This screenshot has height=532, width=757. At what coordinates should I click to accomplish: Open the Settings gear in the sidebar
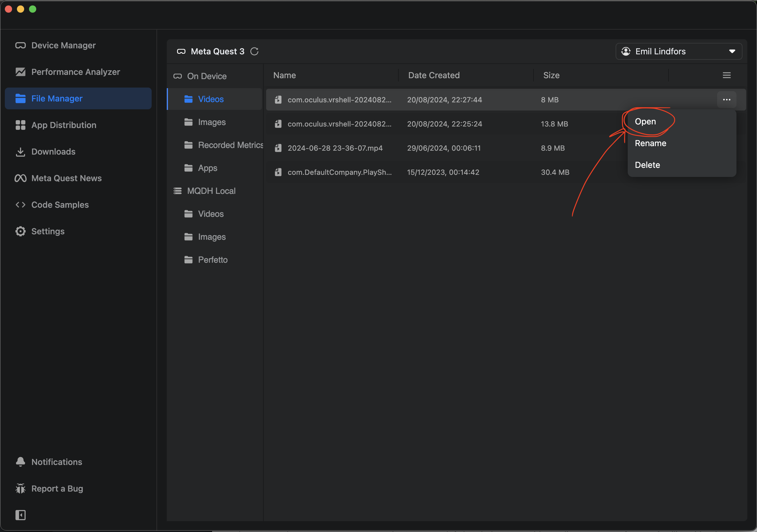[x=21, y=231]
